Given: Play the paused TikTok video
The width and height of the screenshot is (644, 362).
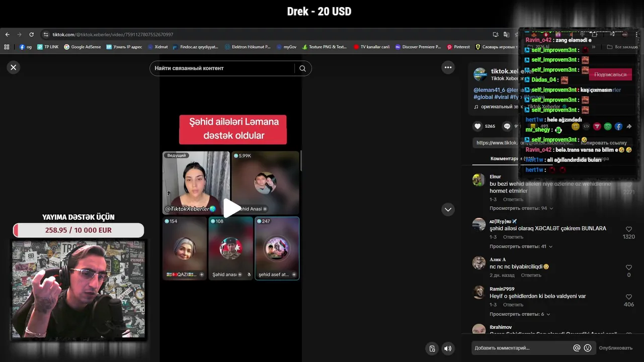Looking at the screenshot, I should click(x=231, y=208).
